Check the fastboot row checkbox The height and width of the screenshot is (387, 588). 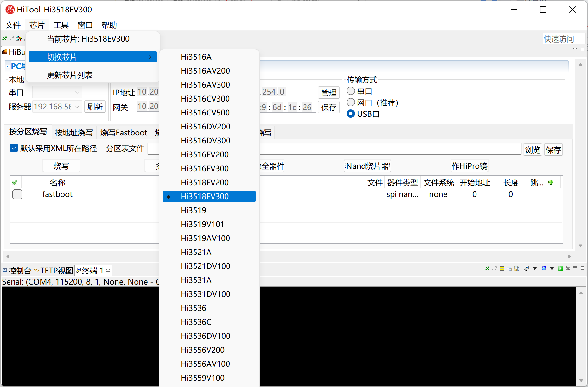pyautogui.click(x=17, y=194)
